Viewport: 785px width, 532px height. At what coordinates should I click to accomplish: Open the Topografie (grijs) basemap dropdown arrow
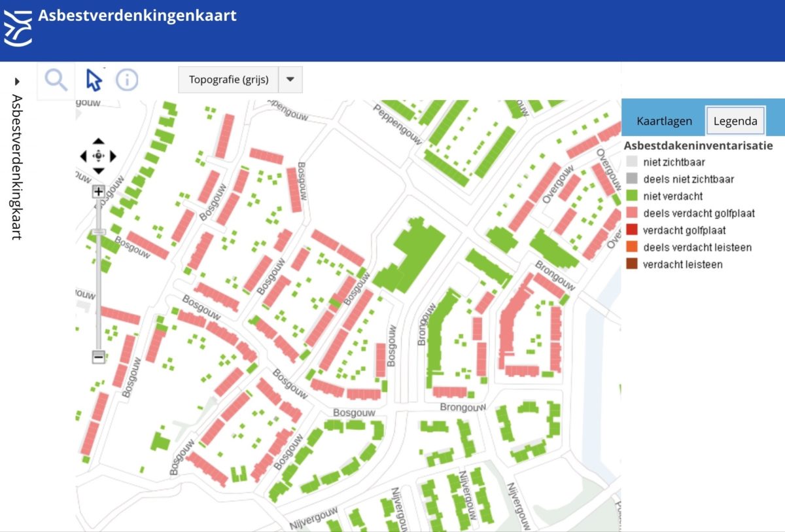[x=290, y=79]
